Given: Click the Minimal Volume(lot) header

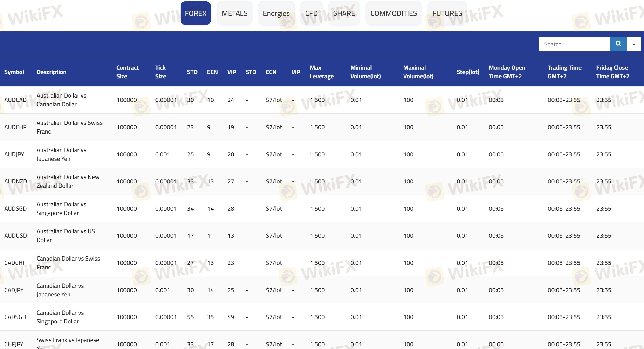Looking at the screenshot, I should pos(365,72).
